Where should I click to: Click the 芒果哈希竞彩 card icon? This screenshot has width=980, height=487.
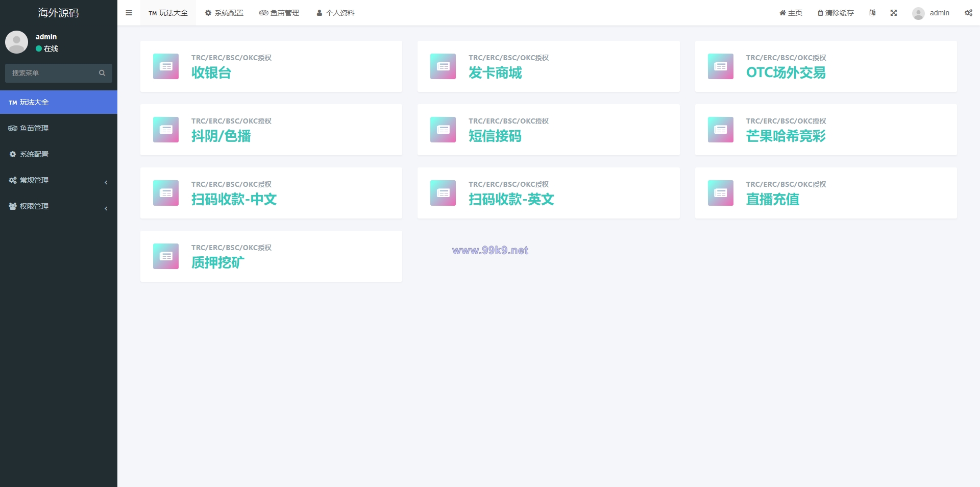[x=721, y=130]
